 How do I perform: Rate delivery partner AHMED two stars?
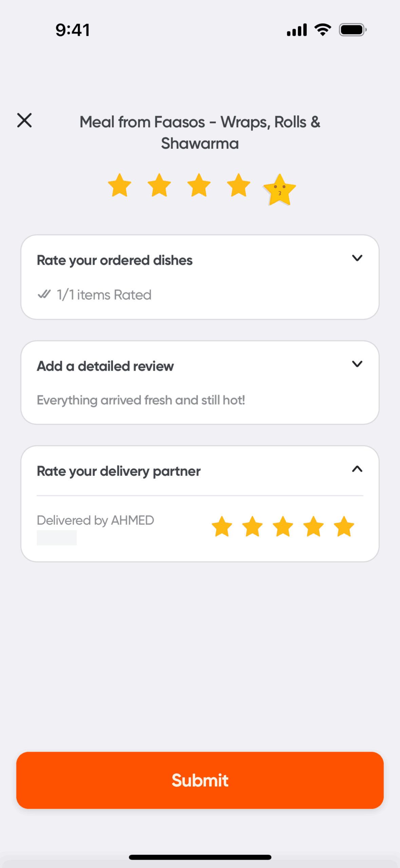pos(252,527)
